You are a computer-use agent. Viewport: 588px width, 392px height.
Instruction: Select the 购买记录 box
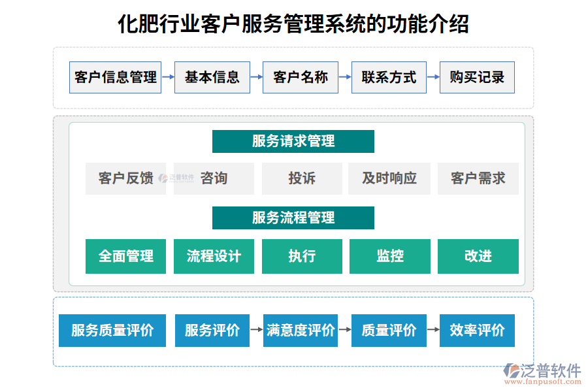tap(477, 77)
